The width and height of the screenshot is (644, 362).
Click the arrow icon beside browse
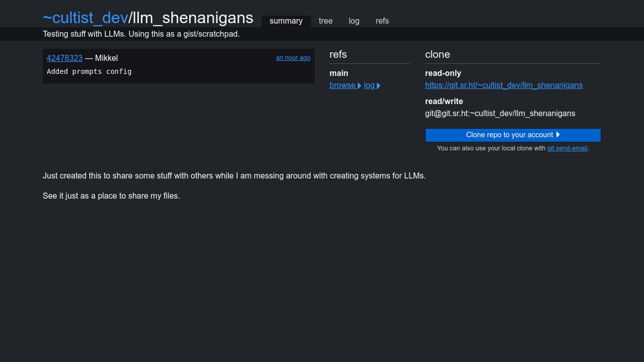(x=359, y=86)
